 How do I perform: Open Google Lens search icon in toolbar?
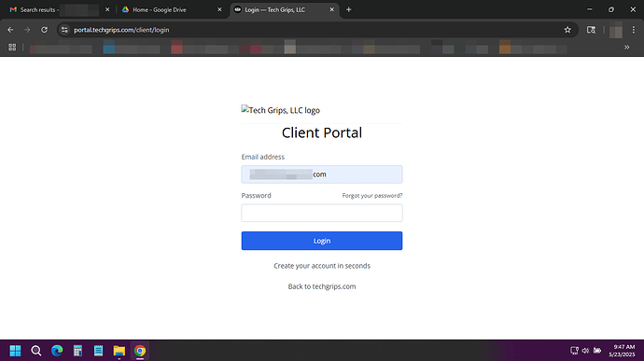tap(591, 30)
